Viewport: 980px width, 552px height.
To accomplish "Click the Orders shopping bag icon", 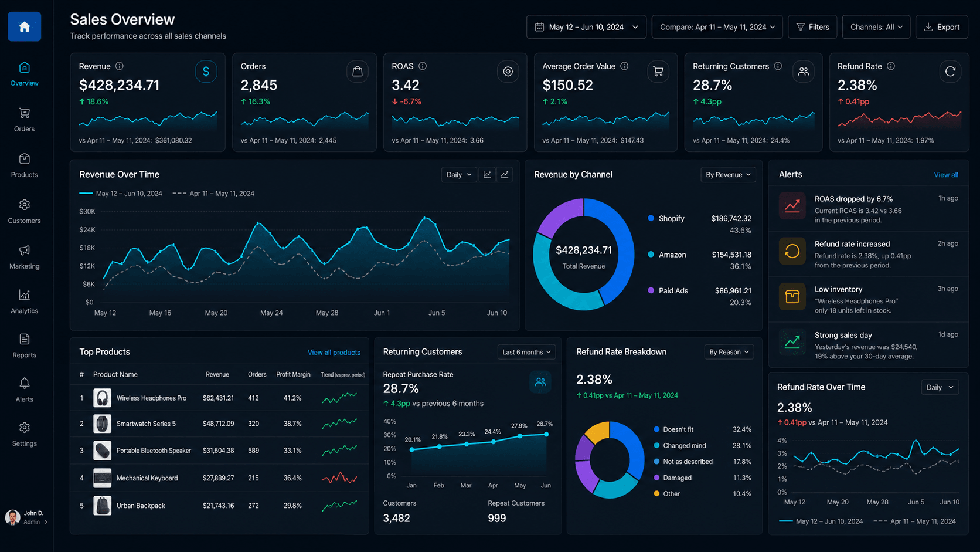I will pyautogui.click(x=358, y=72).
